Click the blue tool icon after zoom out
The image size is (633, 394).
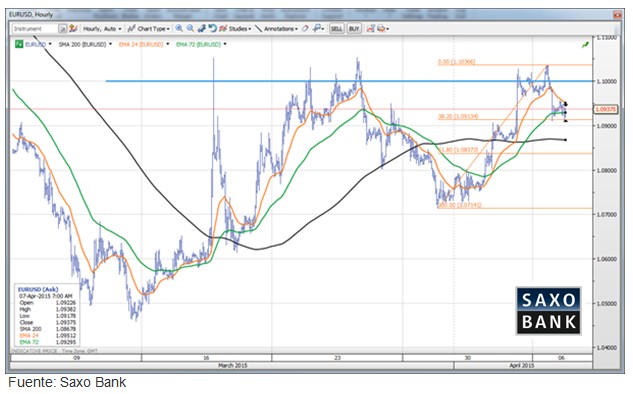click(x=201, y=28)
